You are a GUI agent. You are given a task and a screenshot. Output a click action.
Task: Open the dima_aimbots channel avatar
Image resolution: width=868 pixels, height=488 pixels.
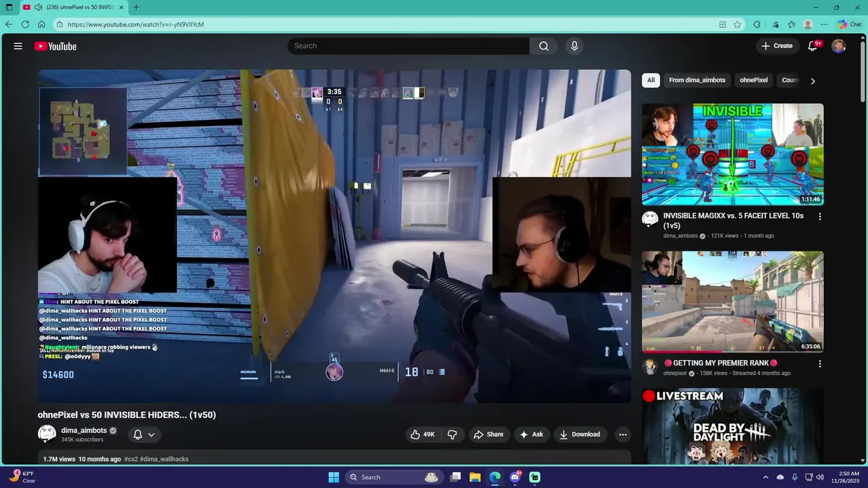(x=47, y=434)
